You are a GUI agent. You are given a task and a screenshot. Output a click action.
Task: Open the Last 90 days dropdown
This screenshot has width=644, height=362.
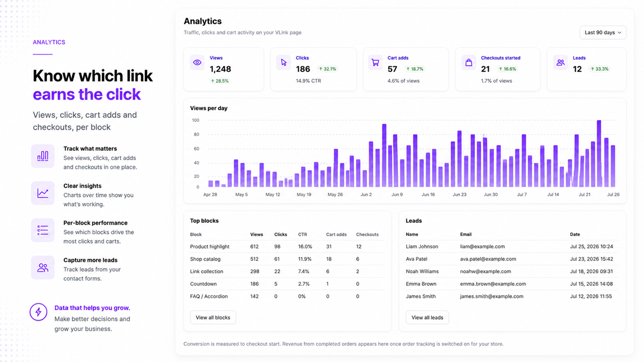(x=603, y=33)
